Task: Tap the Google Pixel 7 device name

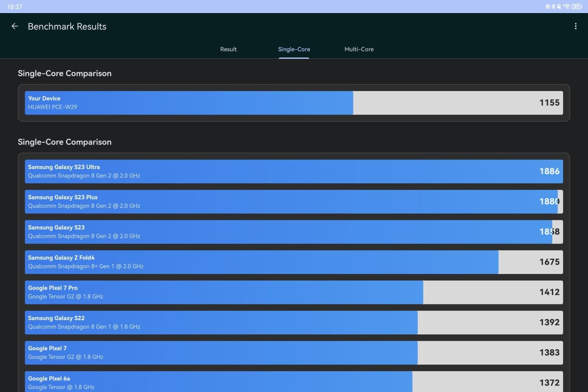Action: (x=47, y=348)
